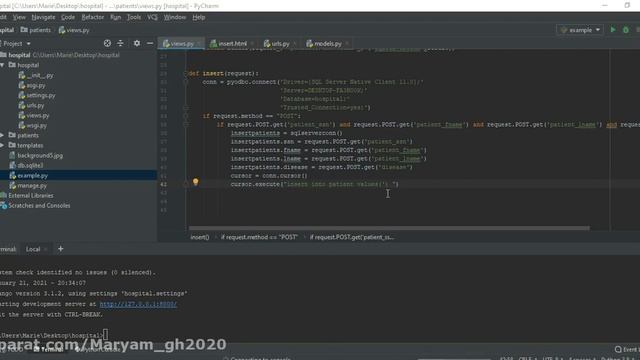Select db.sqlite3 in project tree
This screenshot has width=640, height=360.
26,165
